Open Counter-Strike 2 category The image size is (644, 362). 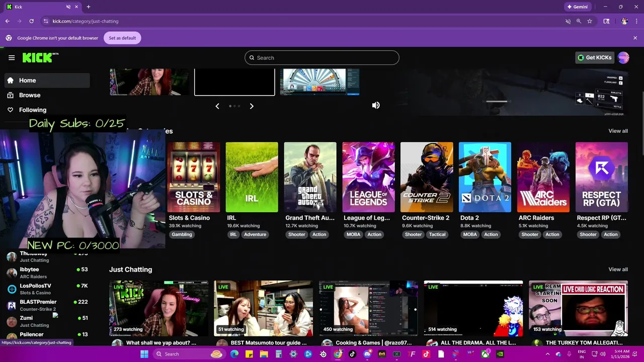click(427, 177)
